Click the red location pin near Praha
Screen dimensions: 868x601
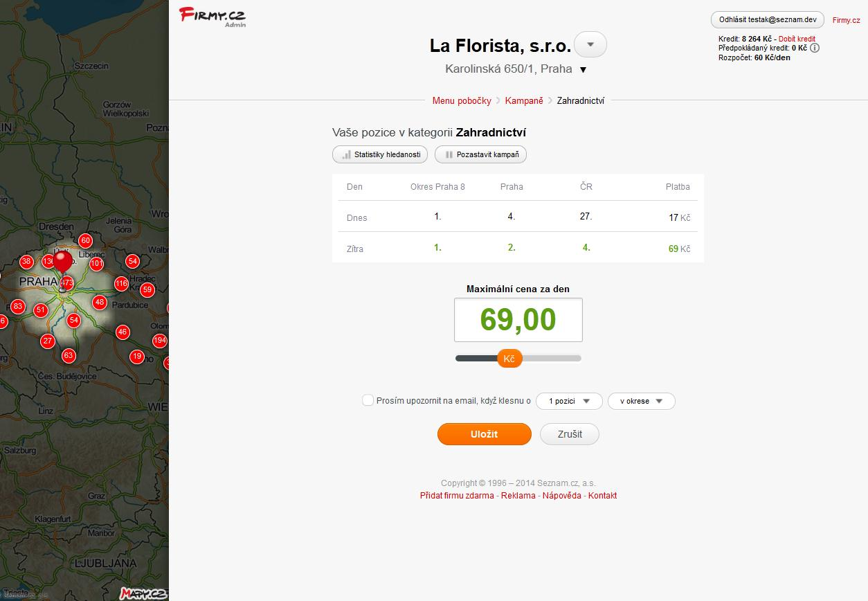(x=62, y=262)
